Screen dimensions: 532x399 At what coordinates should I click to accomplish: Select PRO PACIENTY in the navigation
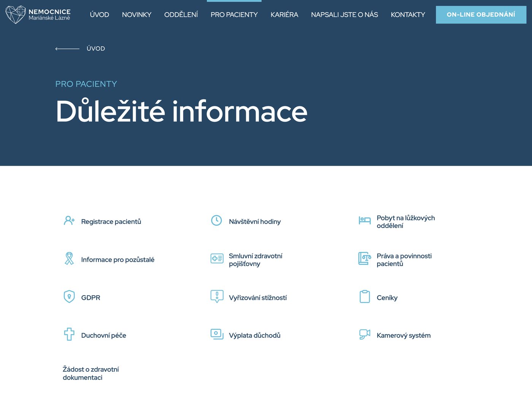point(234,14)
